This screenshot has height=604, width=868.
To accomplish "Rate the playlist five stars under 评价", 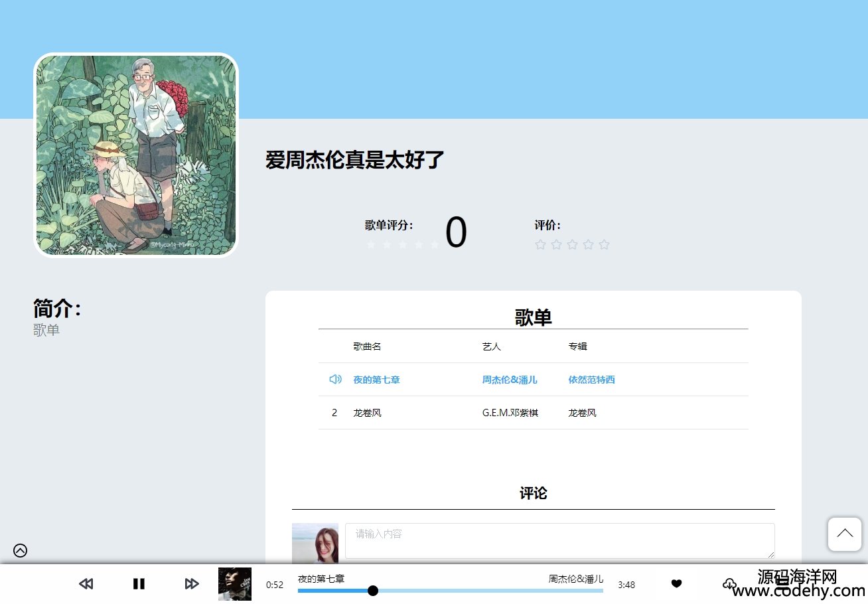I will pos(604,245).
